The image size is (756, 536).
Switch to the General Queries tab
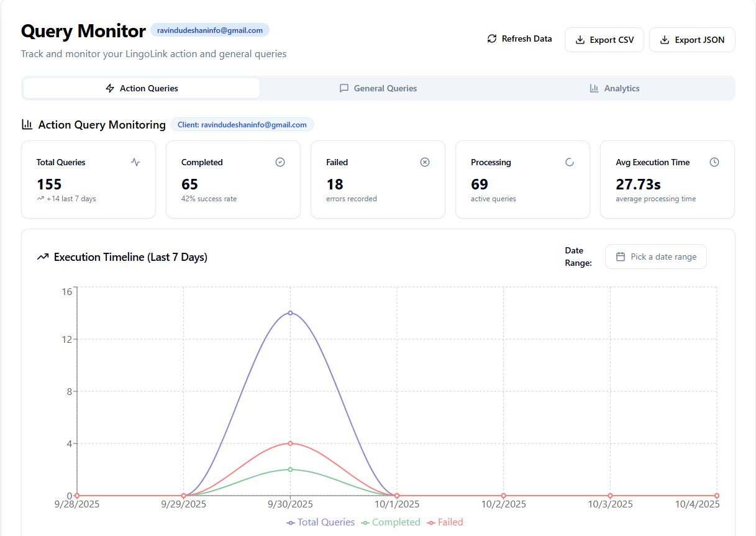pos(378,88)
